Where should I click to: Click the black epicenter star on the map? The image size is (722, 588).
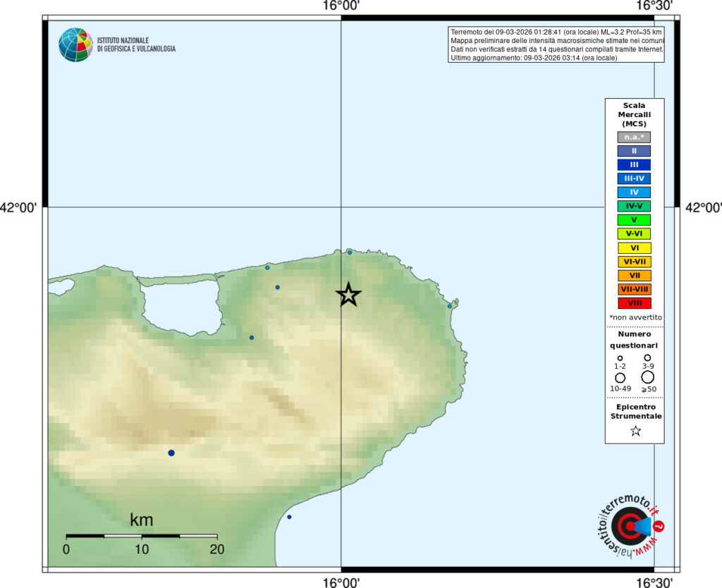pos(348,295)
